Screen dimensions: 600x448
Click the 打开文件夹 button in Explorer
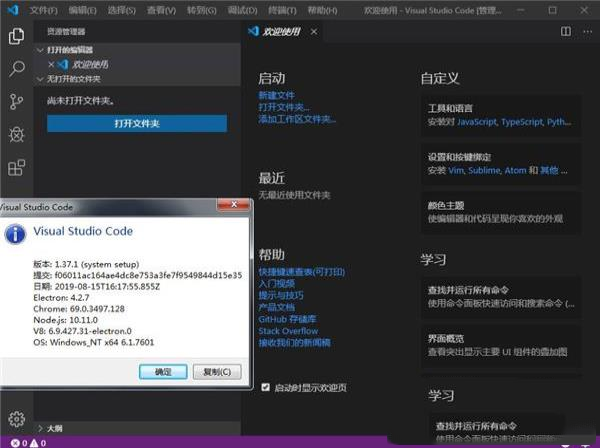coord(137,123)
